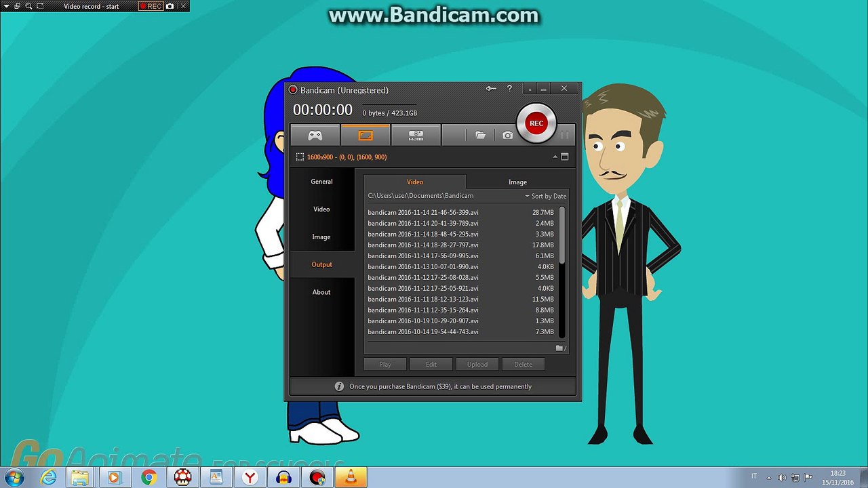Open folder icon below the file list
Image resolution: width=868 pixels, height=488 pixels.
point(560,348)
